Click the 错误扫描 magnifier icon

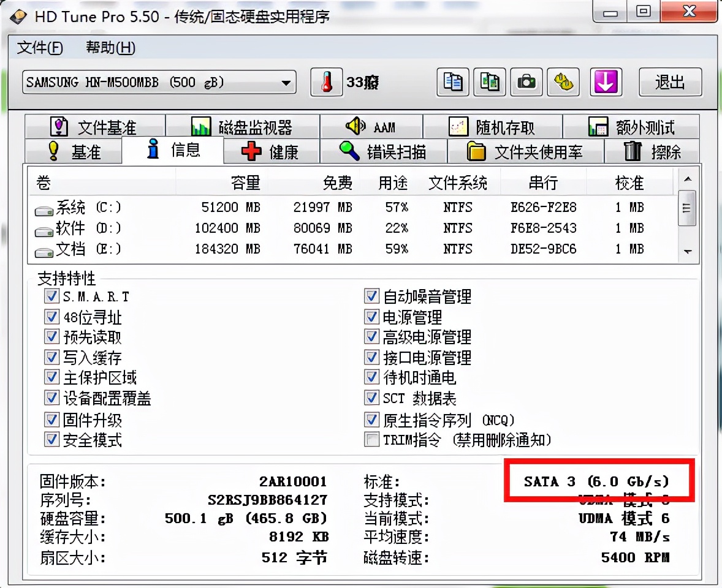tap(349, 150)
